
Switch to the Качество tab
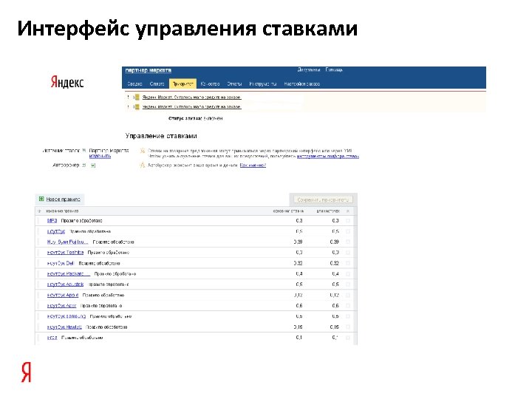210,83
